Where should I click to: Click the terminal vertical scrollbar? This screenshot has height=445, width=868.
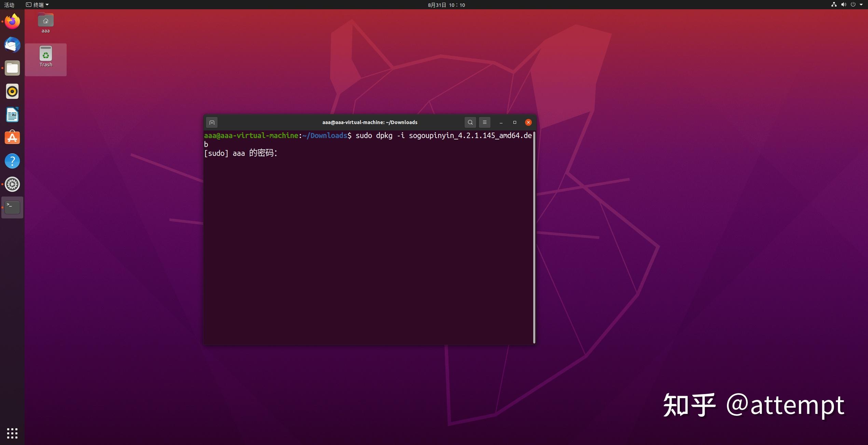(x=534, y=238)
